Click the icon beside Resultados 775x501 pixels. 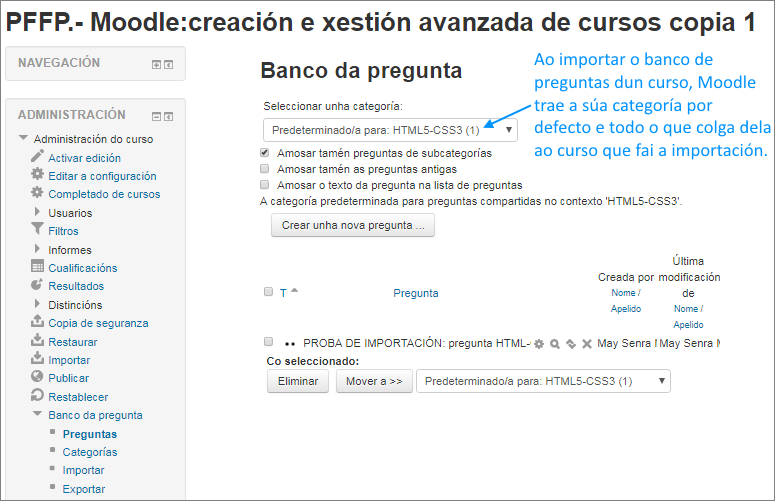[37, 285]
